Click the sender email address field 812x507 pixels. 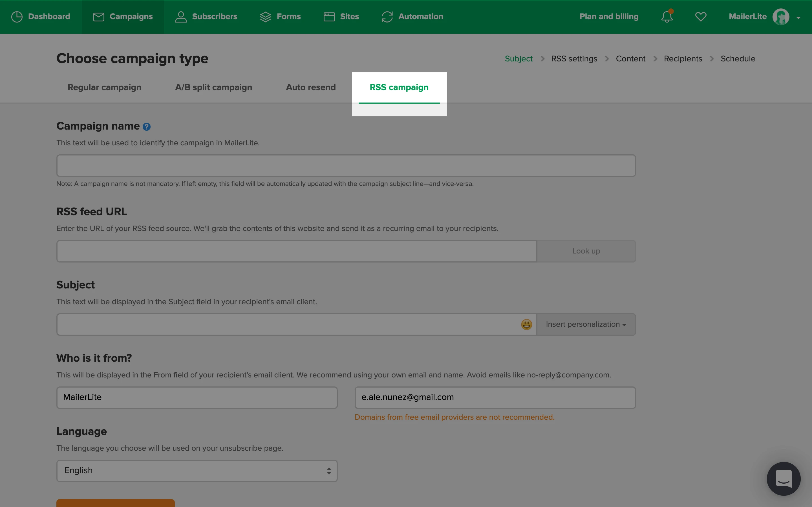[x=495, y=397]
